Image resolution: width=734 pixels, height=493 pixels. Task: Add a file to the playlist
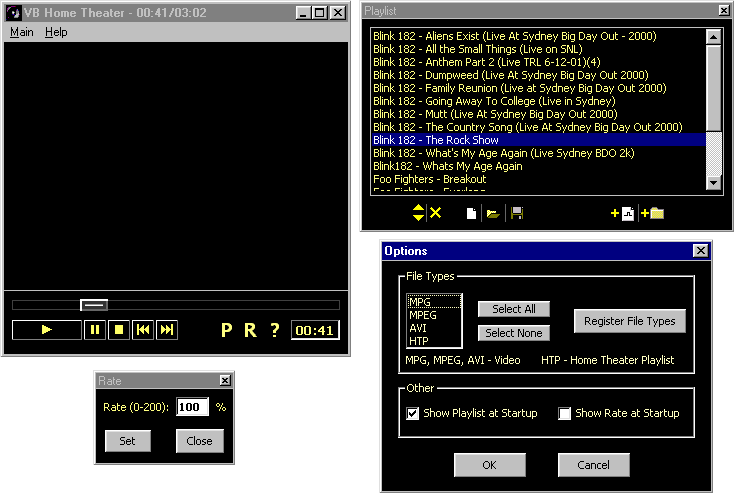click(622, 213)
